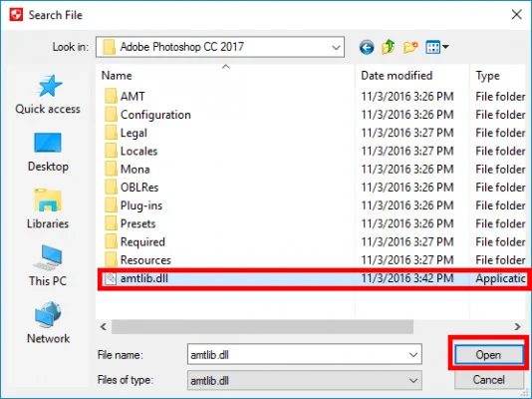Viewport: 532px width, 399px height.
Task: Select the Locales folder icon
Action: tap(111, 151)
